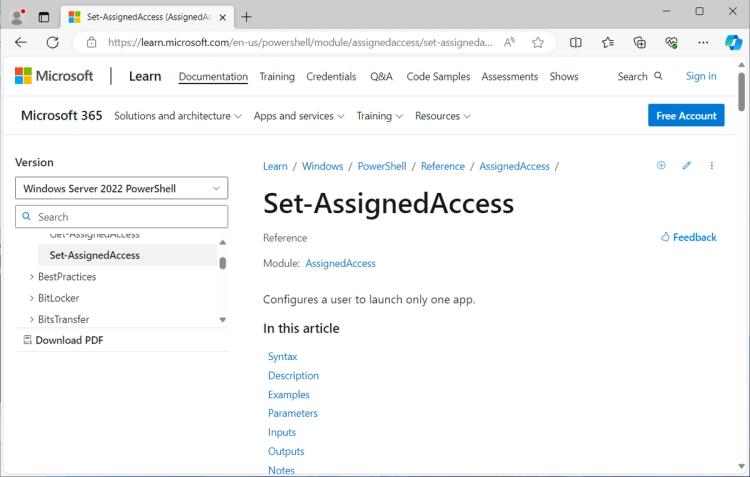Click the table of contents scroll-down arrow
The width and height of the screenshot is (750, 477).
point(222,320)
